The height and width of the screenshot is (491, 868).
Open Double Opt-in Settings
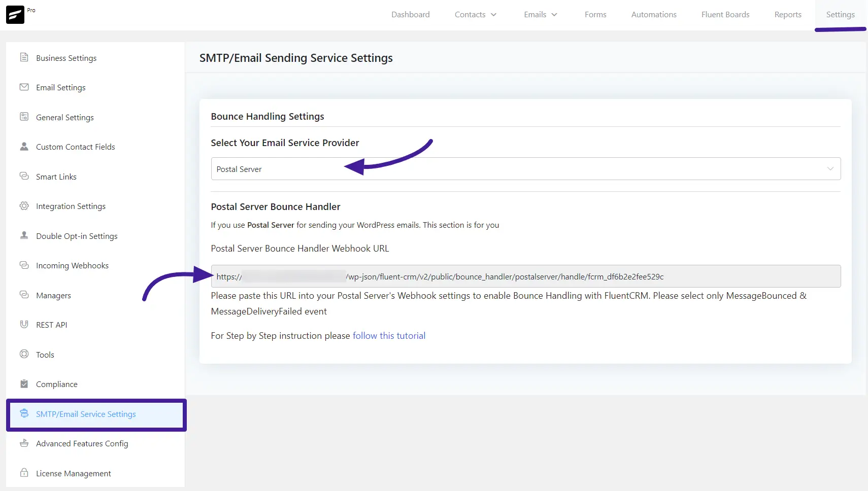pos(77,236)
